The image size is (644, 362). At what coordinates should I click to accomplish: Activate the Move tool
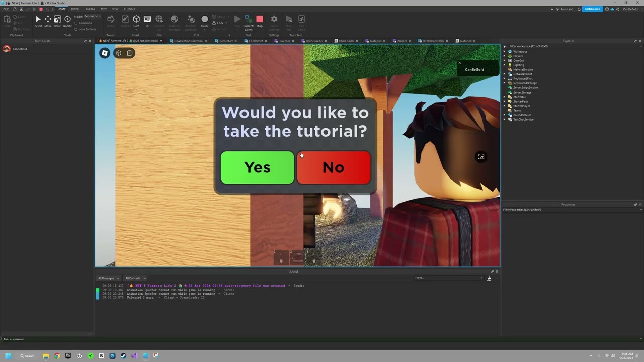pos(48,21)
